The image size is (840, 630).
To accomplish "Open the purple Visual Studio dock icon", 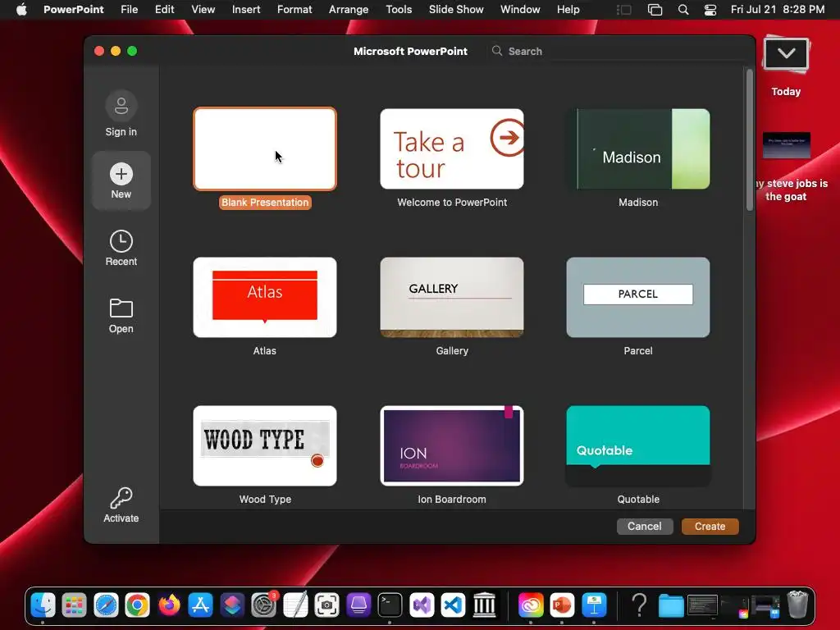I will point(421,605).
